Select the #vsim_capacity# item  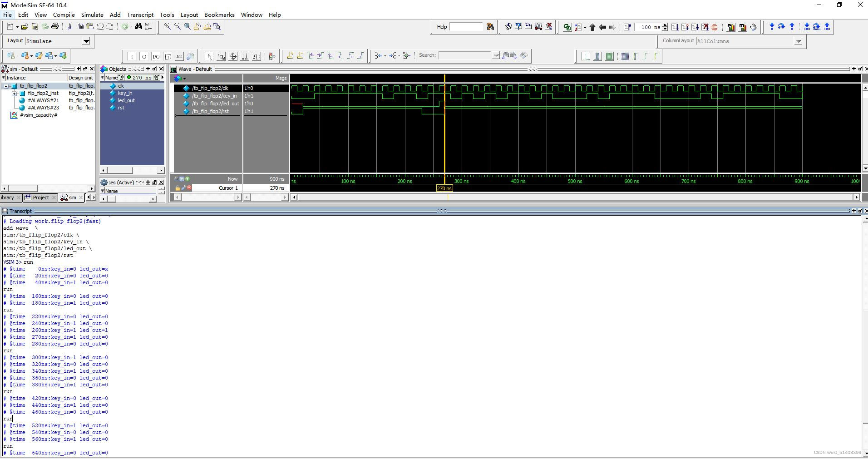(x=39, y=115)
